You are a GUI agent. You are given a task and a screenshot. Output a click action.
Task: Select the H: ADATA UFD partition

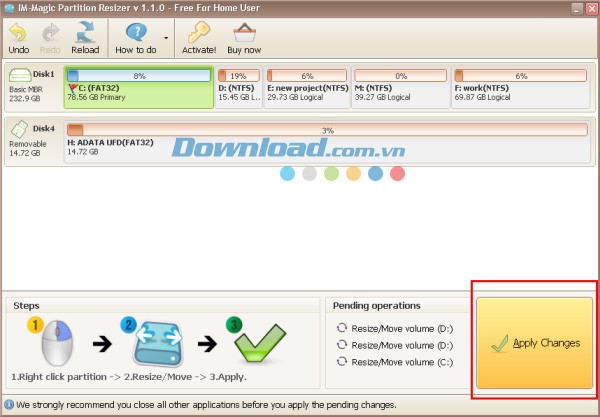[327, 141]
